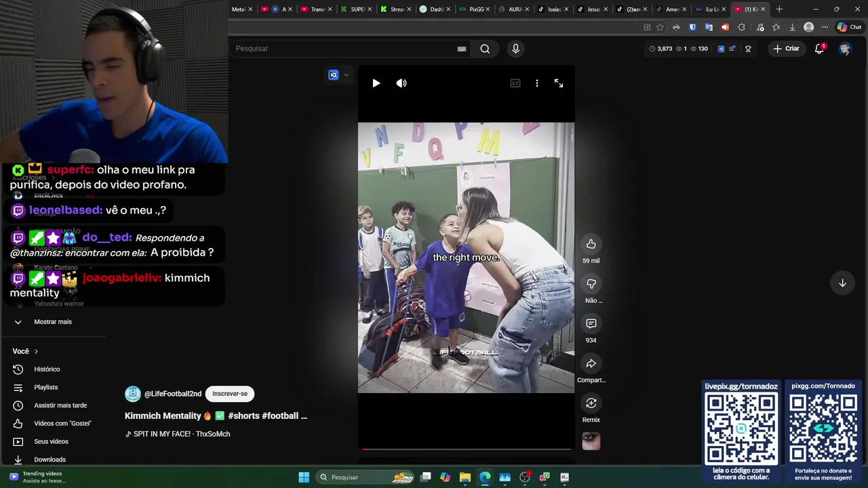Screen dimensions: 868x488
Task: Open Seus vídeos in the sidebar
Action: click(x=51, y=441)
